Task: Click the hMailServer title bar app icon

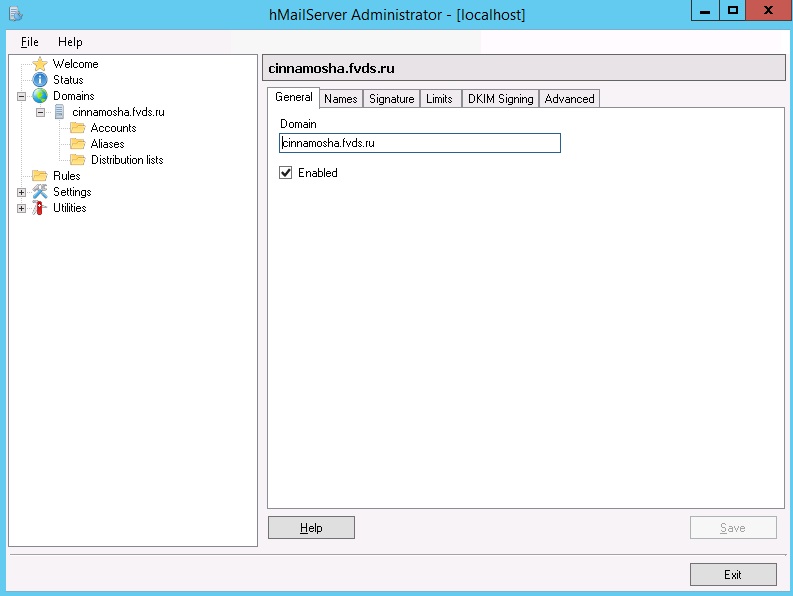Action: click(16, 14)
